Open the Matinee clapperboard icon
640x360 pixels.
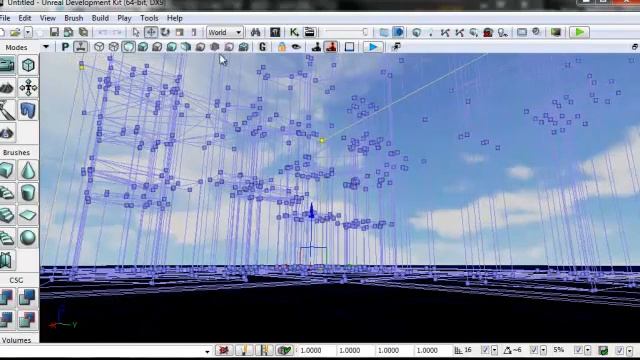309,32
